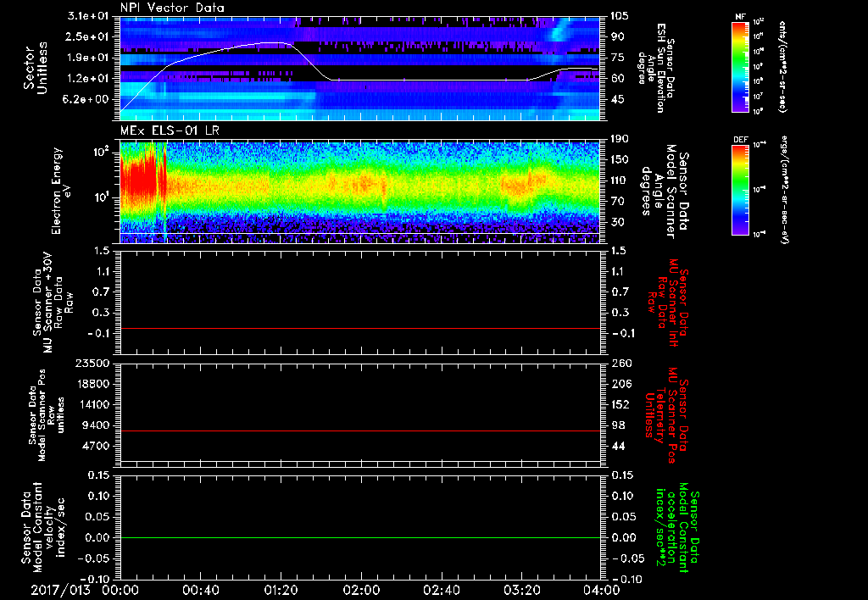Click the 2017/013 date label
Viewport: 868px width, 600px height.
point(60,590)
